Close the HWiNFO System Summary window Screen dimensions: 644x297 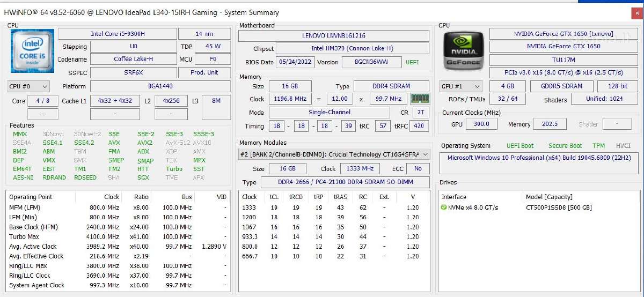click(x=636, y=14)
